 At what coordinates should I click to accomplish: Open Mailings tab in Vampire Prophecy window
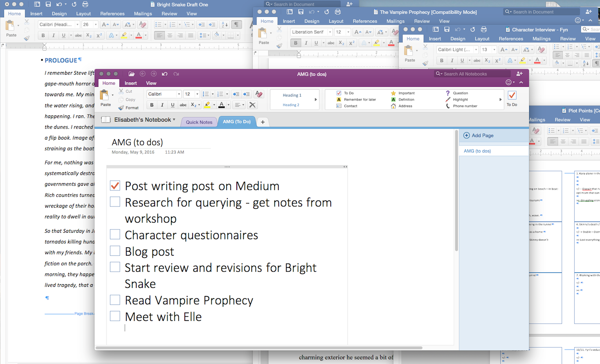395,21
